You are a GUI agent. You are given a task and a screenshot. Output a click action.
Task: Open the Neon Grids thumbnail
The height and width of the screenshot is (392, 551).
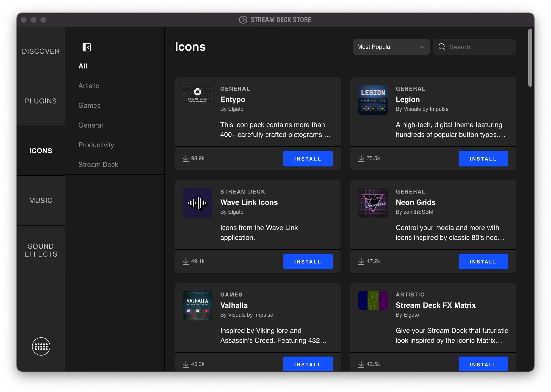coord(373,203)
